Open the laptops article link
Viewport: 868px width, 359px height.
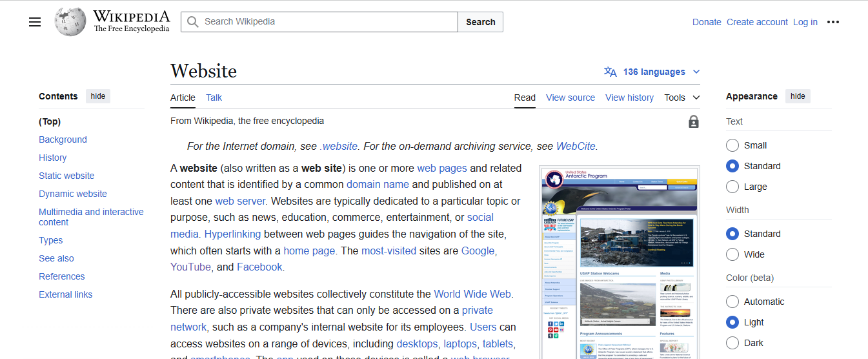459,344
